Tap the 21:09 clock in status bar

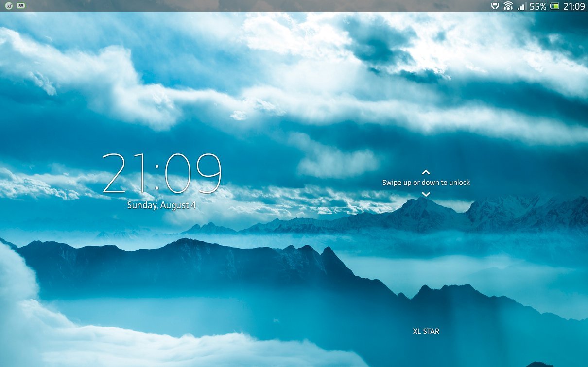574,6
